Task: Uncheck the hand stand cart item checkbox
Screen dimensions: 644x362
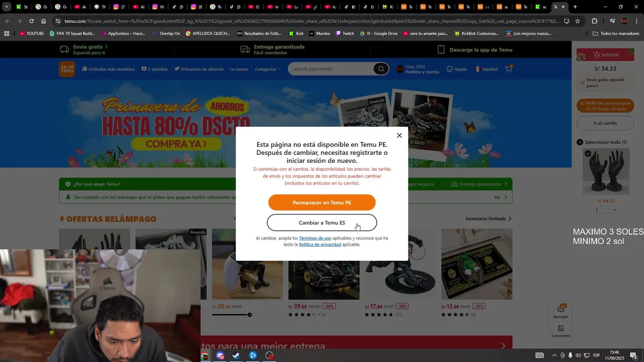Action: (588, 153)
